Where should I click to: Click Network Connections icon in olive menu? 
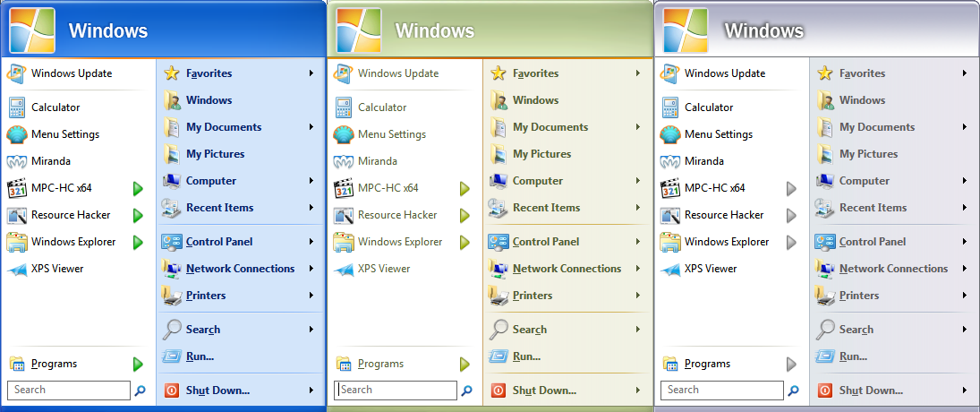tap(499, 268)
